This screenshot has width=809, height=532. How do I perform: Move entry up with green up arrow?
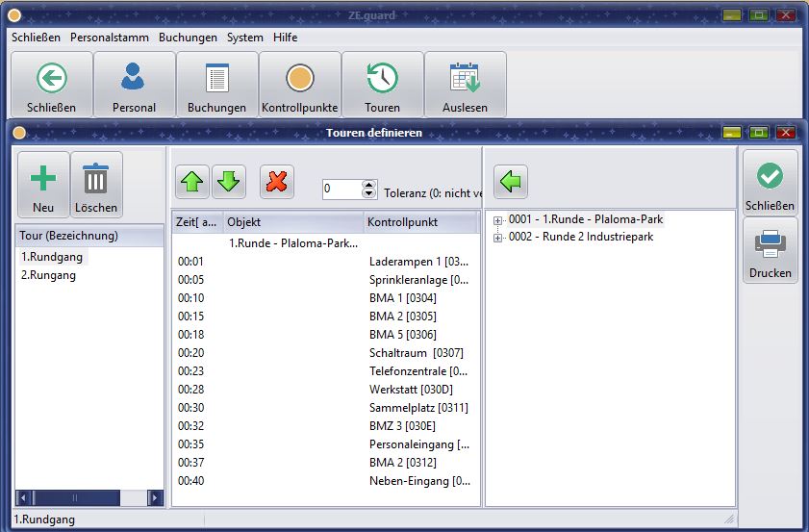(x=191, y=181)
